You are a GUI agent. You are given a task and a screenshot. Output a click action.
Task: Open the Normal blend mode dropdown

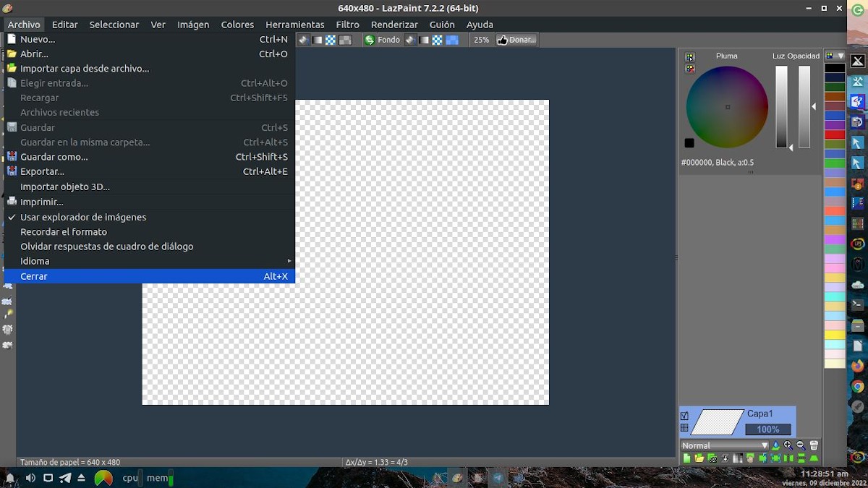tap(725, 445)
